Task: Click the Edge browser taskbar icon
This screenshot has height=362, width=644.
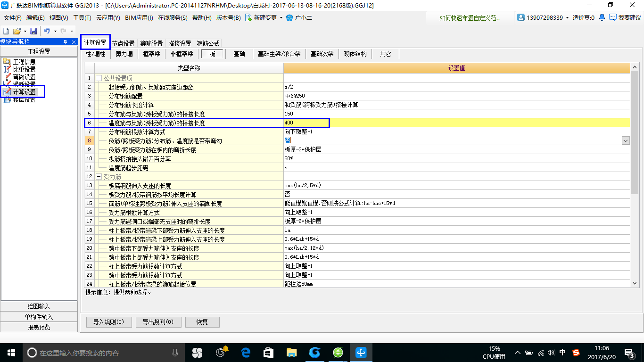Action: point(245,353)
